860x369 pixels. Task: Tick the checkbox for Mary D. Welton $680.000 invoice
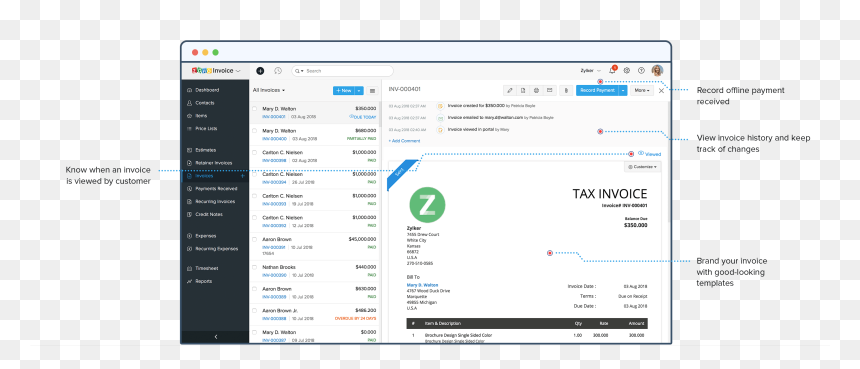click(254, 130)
